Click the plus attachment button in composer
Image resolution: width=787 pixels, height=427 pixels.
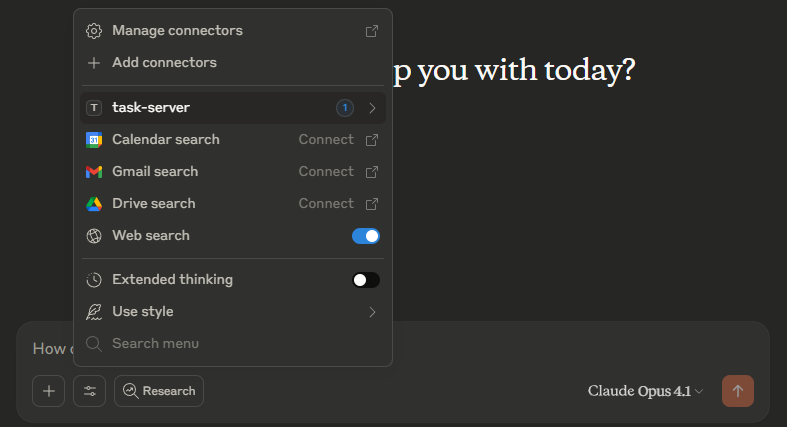tap(48, 391)
